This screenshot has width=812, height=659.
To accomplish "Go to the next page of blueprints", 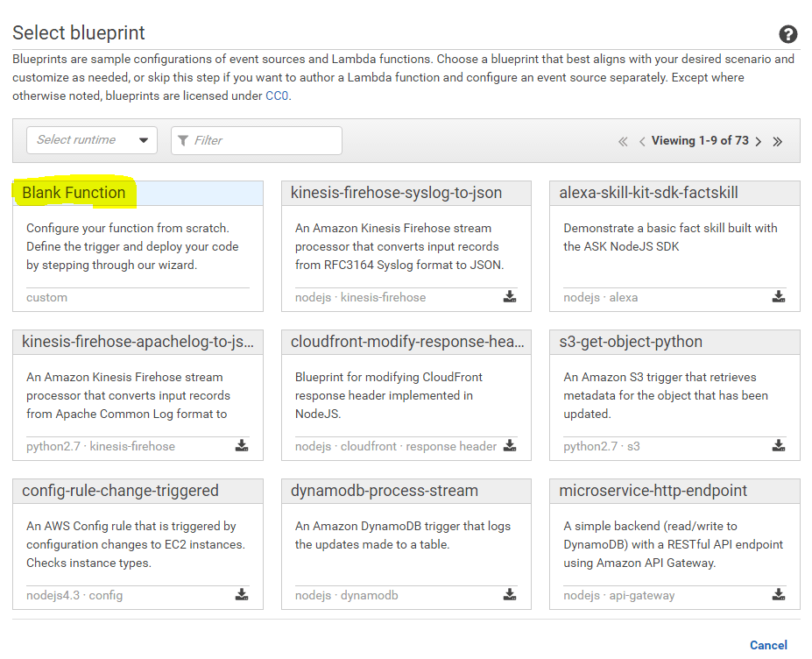I will (x=759, y=141).
